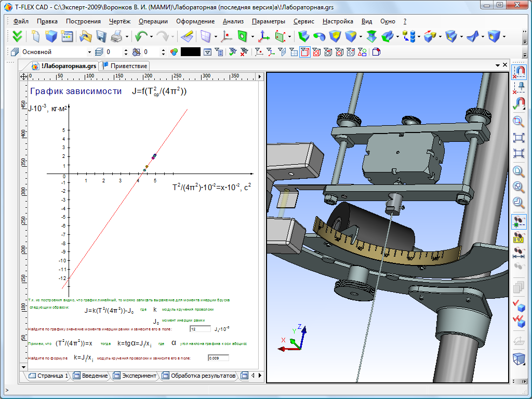Click the input field containing 0.009
The height and width of the screenshot is (399, 532).
[218, 358]
